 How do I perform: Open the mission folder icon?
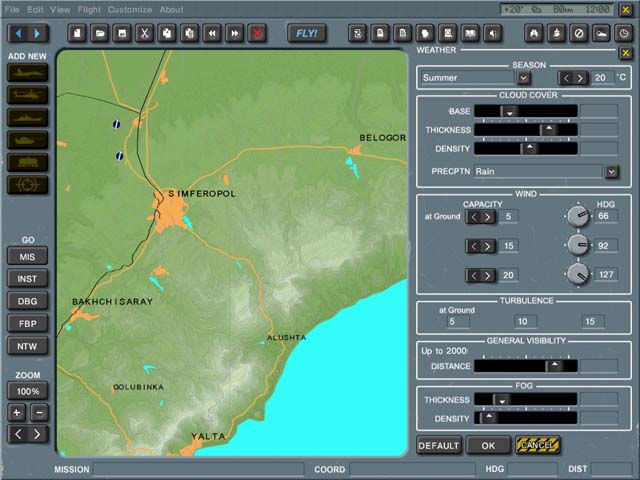[100, 33]
